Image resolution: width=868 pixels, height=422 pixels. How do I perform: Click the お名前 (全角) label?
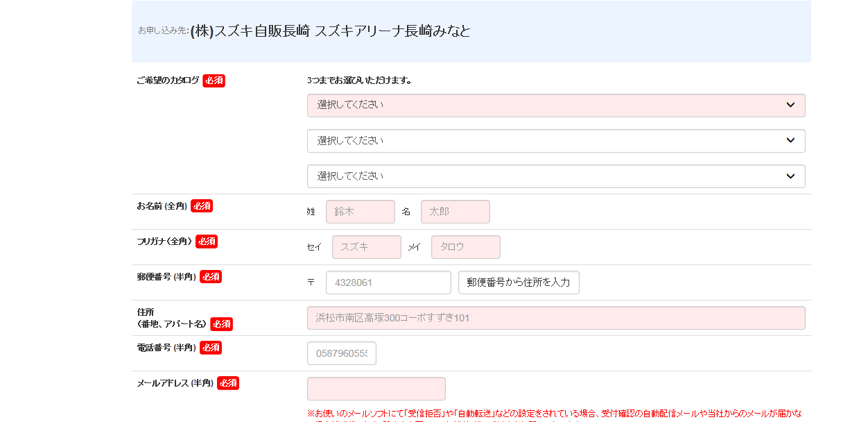click(162, 205)
